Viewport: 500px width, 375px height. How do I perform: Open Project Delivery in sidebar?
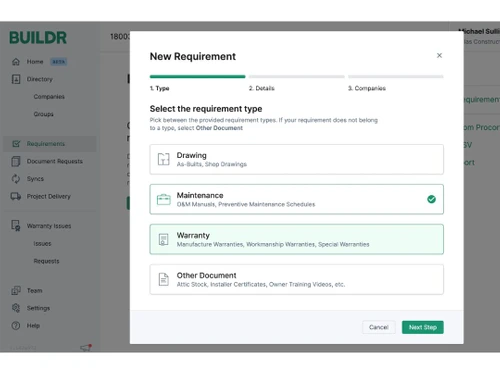click(x=49, y=196)
